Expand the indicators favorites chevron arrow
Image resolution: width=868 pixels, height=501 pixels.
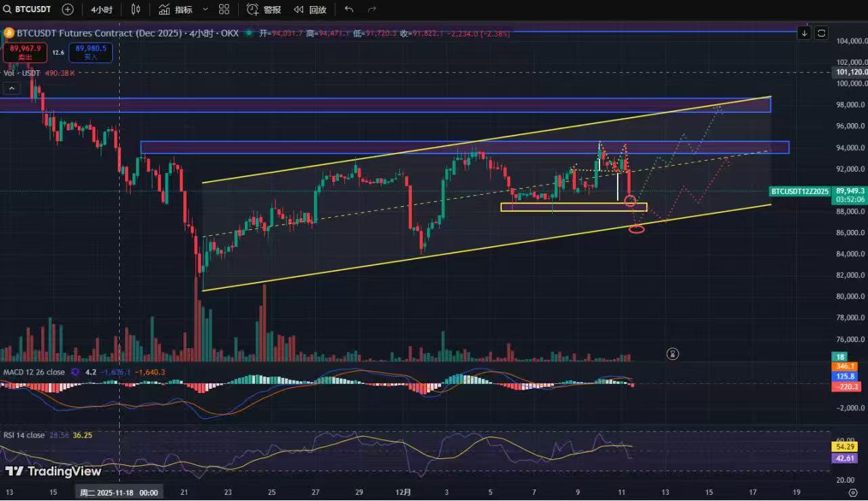point(205,9)
